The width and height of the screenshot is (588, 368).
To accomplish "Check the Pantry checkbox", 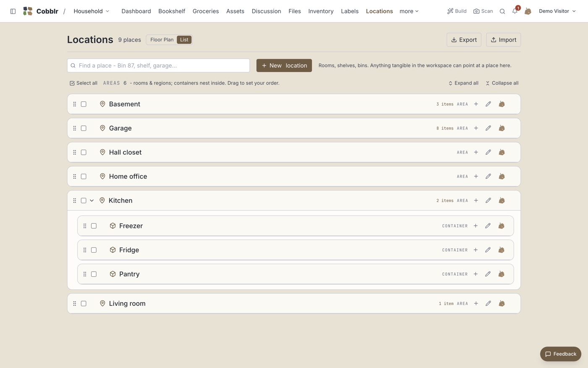I will click(94, 274).
